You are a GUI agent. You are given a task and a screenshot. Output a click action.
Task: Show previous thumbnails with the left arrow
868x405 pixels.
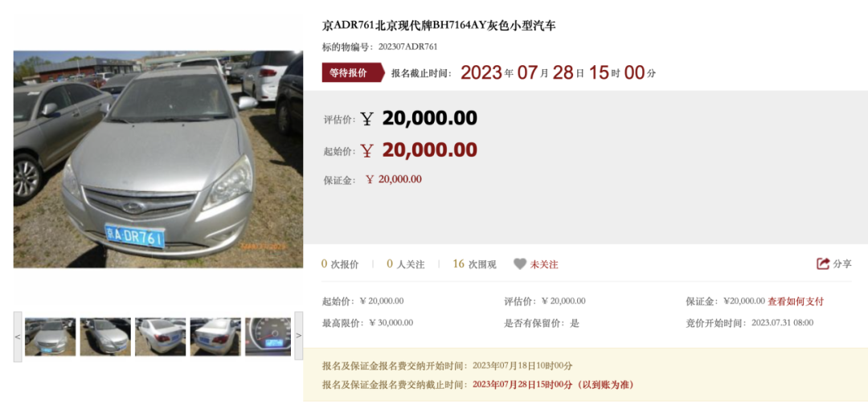pyautogui.click(x=18, y=337)
